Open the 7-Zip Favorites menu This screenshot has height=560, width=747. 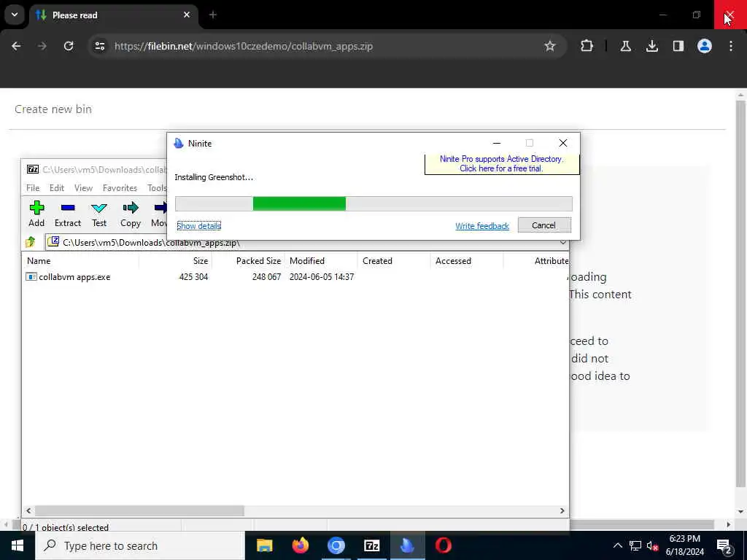pyautogui.click(x=120, y=187)
